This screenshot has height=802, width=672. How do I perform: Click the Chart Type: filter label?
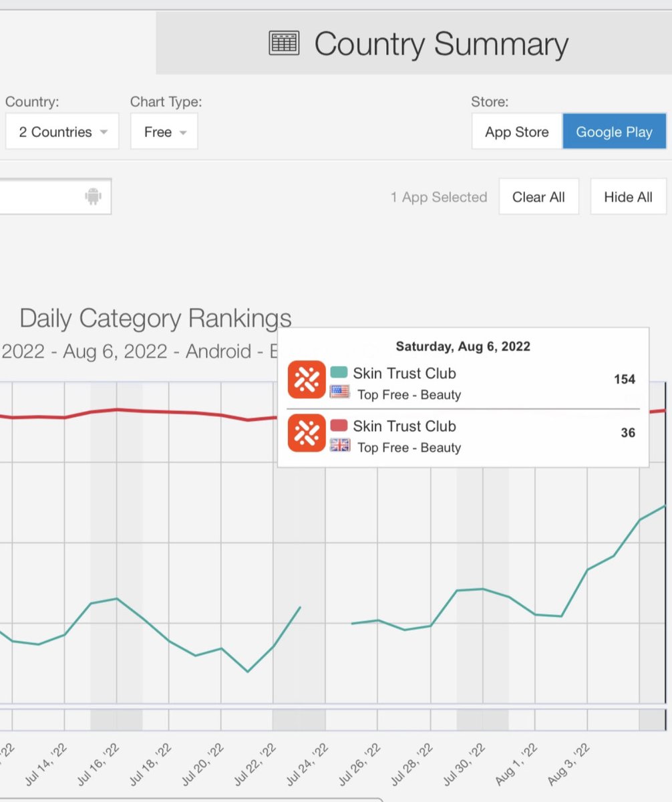(x=166, y=102)
